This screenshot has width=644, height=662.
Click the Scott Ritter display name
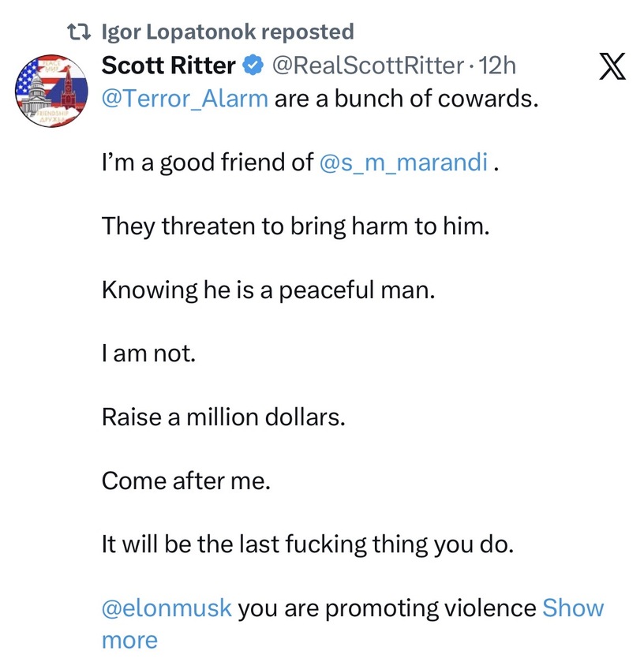168,67
